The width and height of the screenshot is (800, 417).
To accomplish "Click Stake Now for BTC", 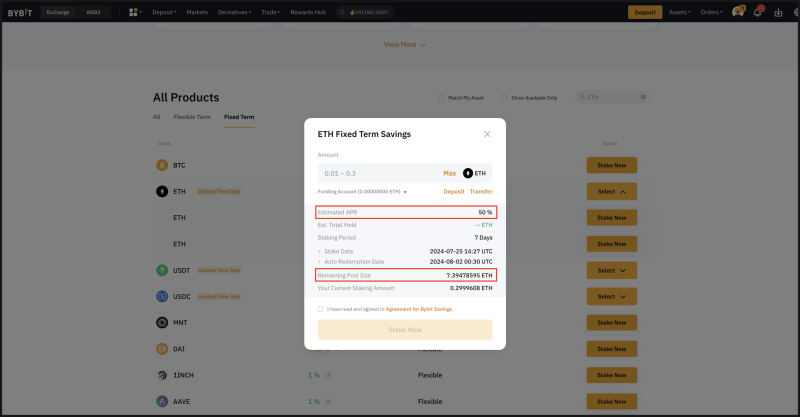I will 612,165.
